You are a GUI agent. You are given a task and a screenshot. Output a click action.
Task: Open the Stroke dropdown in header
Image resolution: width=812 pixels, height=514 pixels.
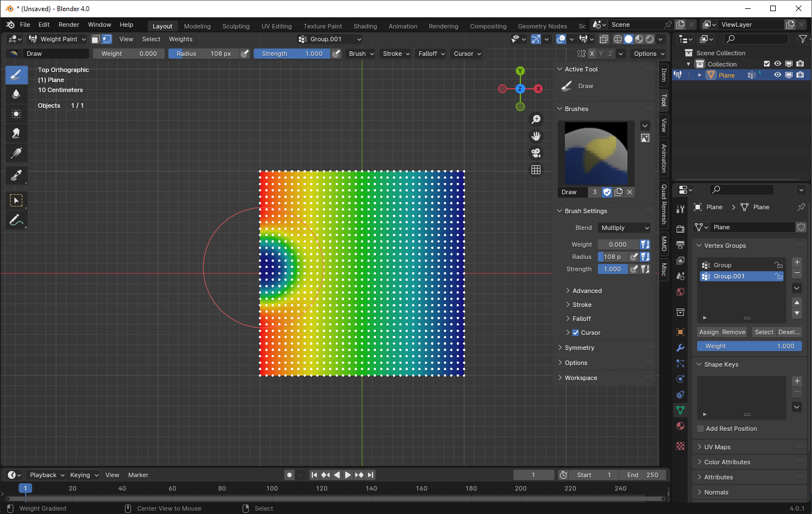(x=396, y=54)
